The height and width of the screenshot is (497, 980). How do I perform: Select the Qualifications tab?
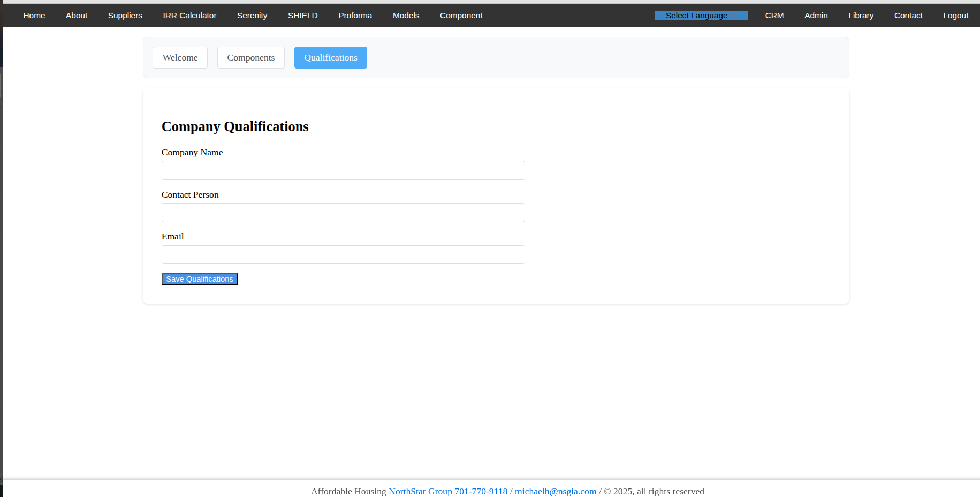[x=330, y=57]
